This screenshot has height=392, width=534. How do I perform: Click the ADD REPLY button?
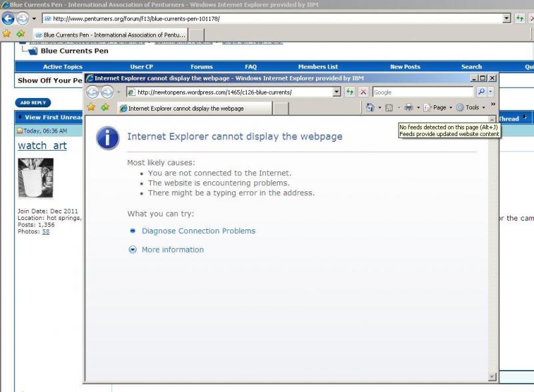pos(33,103)
